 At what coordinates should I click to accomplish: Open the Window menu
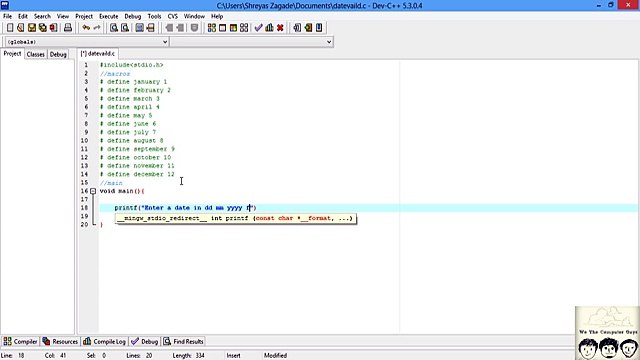(194, 16)
